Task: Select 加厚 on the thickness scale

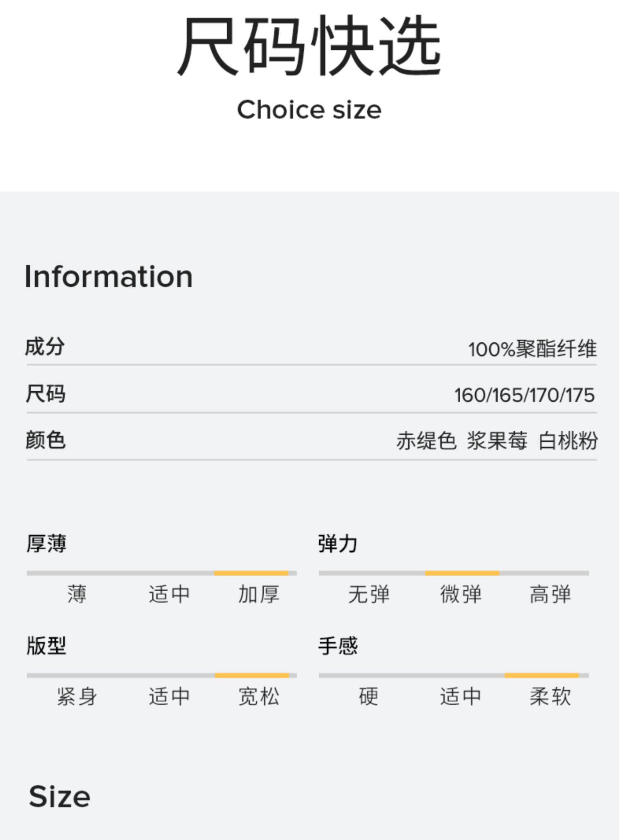Action: pos(259,594)
